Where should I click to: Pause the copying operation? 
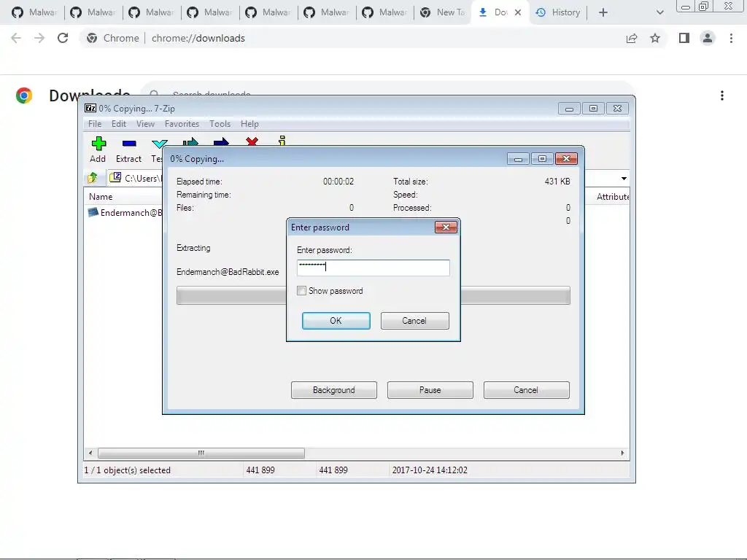[x=430, y=390]
